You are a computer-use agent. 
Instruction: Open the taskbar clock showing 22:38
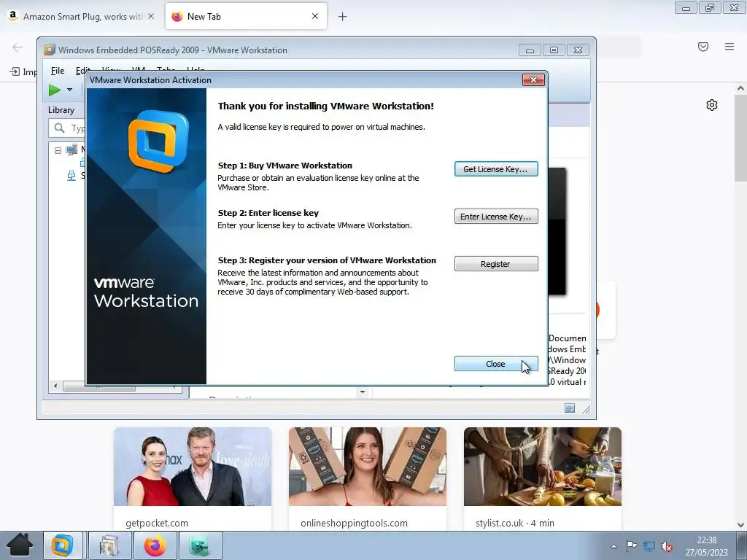coord(707,546)
